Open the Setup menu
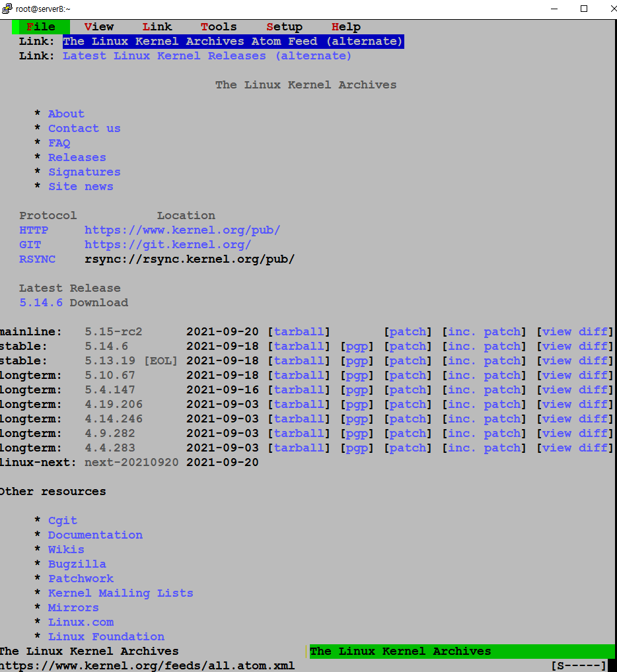 pos(284,26)
